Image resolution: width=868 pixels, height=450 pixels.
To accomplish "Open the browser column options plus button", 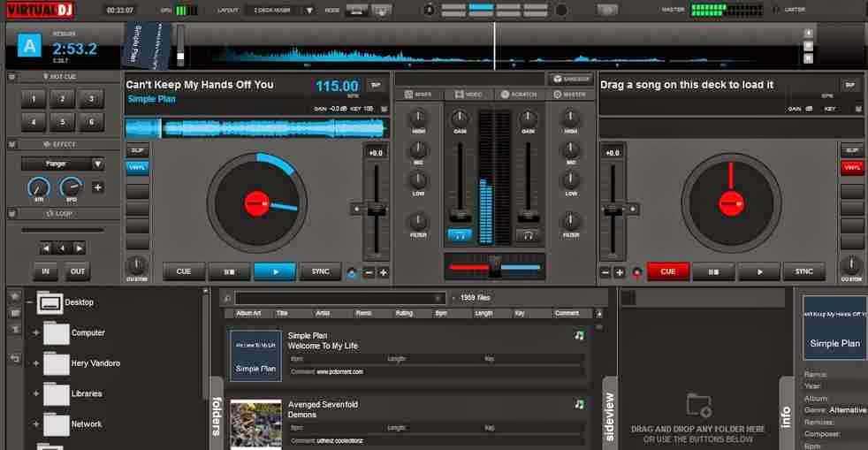I will pos(598,314).
